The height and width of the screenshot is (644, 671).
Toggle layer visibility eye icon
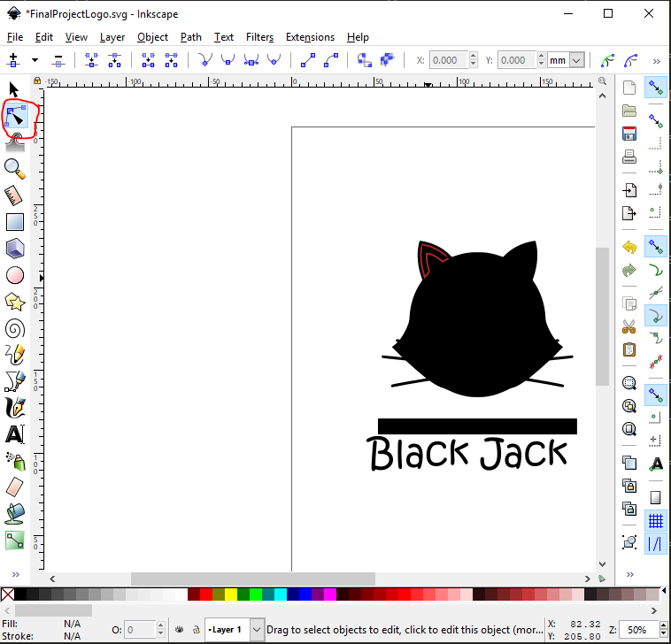tap(180, 630)
